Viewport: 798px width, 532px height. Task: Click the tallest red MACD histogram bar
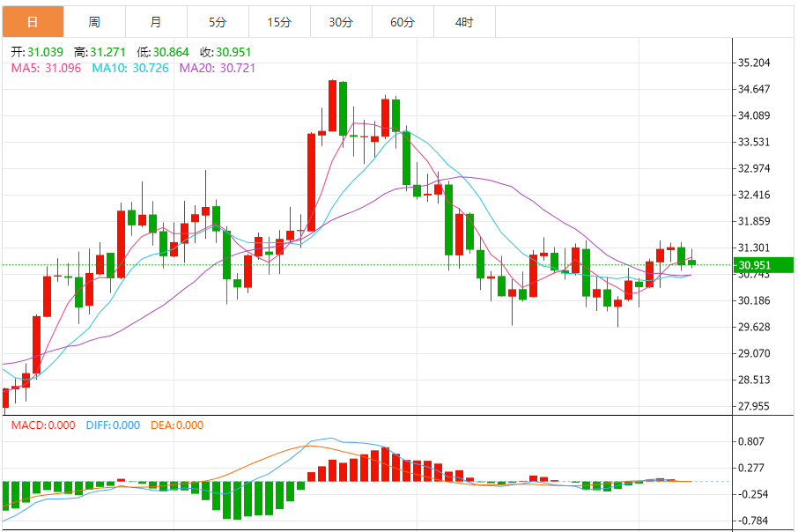(x=385, y=464)
